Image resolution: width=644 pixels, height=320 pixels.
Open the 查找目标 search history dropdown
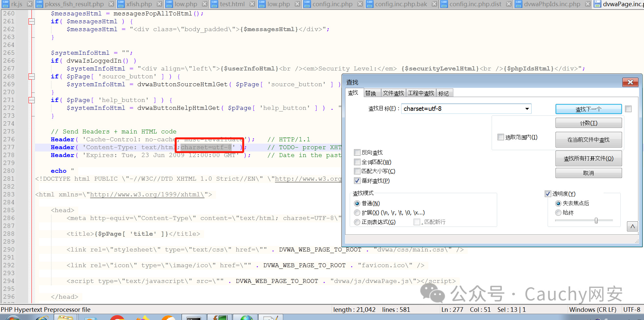527,109
